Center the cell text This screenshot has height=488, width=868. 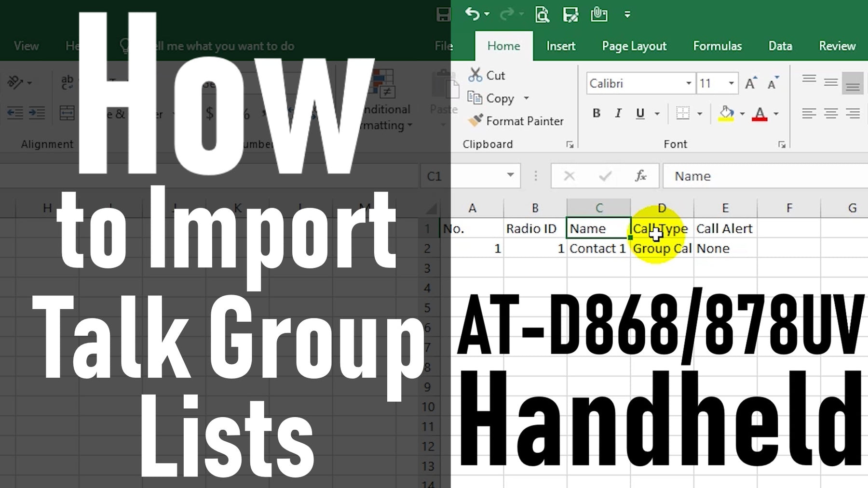830,113
